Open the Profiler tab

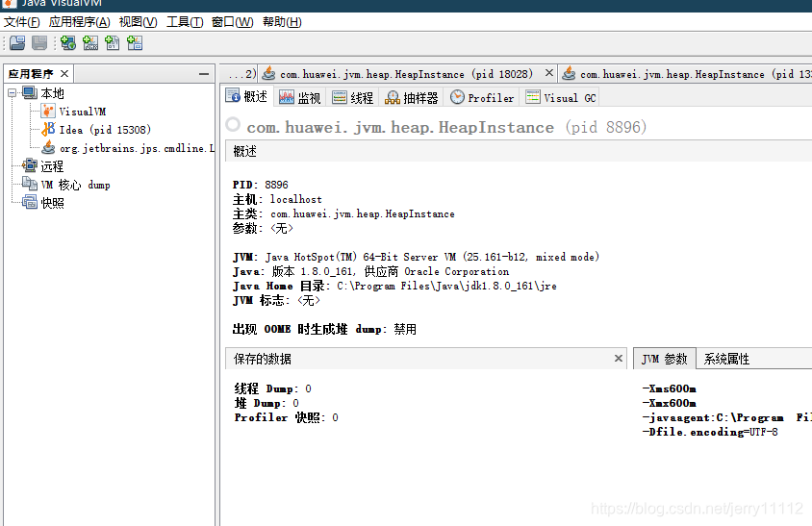482,97
